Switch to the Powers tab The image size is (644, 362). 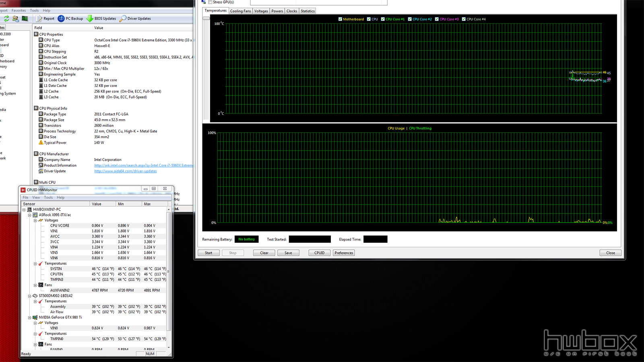(x=277, y=11)
